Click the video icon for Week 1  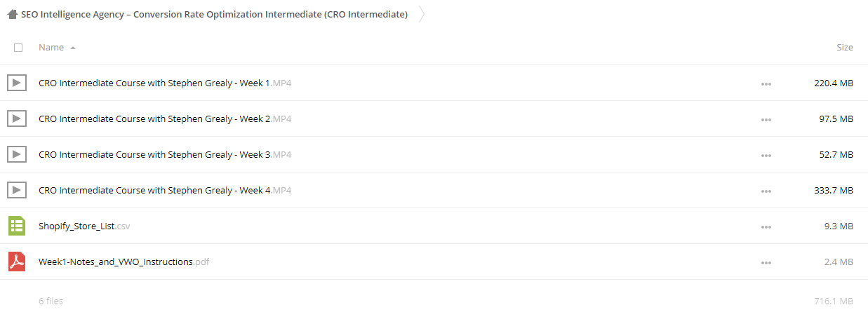tap(17, 83)
